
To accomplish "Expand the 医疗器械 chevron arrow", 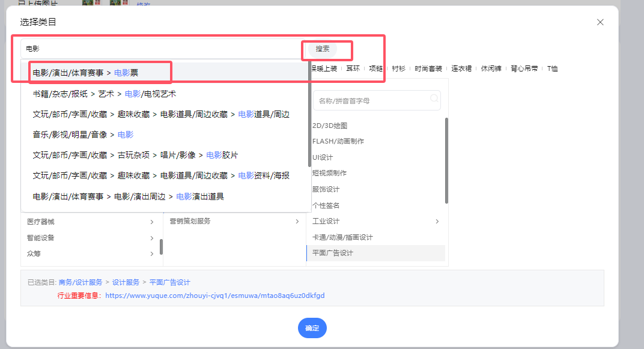I will pyautogui.click(x=151, y=222).
